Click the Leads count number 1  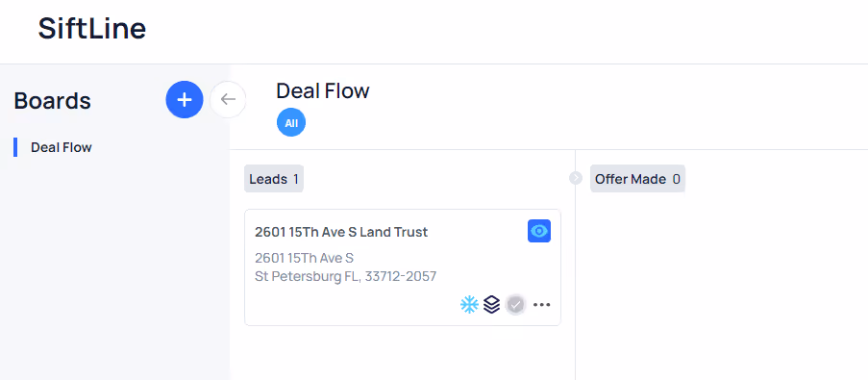tap(296, 179)
